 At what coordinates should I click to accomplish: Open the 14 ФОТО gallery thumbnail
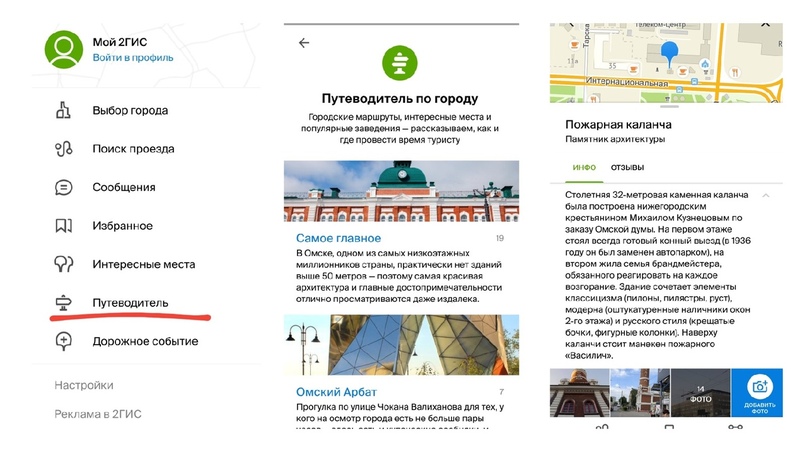pyautogui.click(x=700, y=392)
